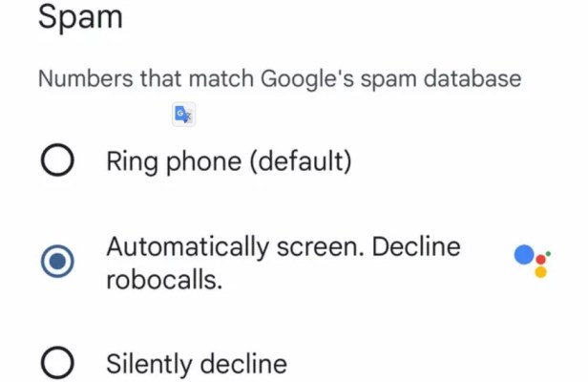Click the Google Translate icon
The height and width of the screenshot is (382, 588).
183,115
